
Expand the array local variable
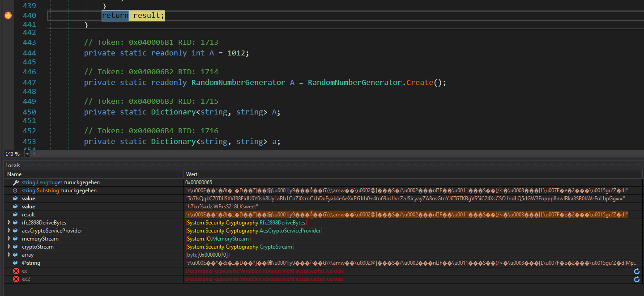click(9, 255)
